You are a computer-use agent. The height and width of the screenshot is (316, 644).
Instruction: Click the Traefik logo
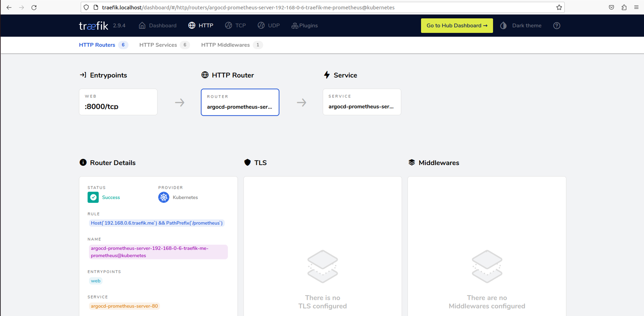pyautogui.click(x=93, y=26)
